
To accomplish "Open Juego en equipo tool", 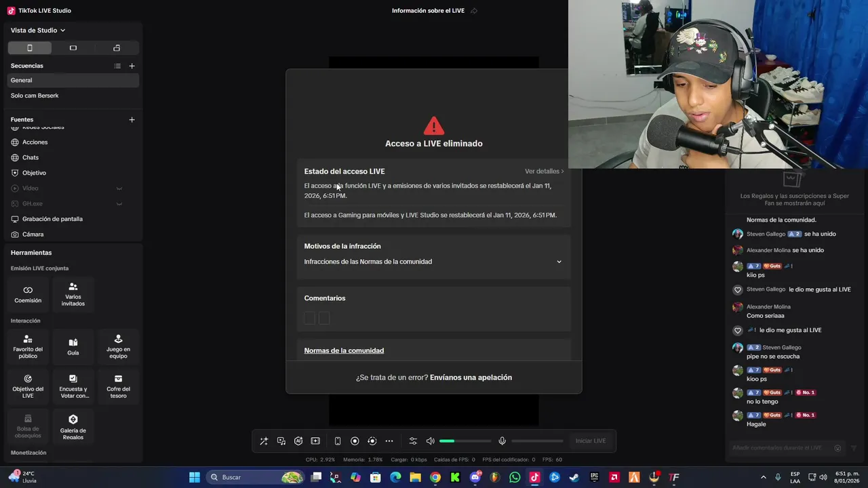I will coord(118,347).
